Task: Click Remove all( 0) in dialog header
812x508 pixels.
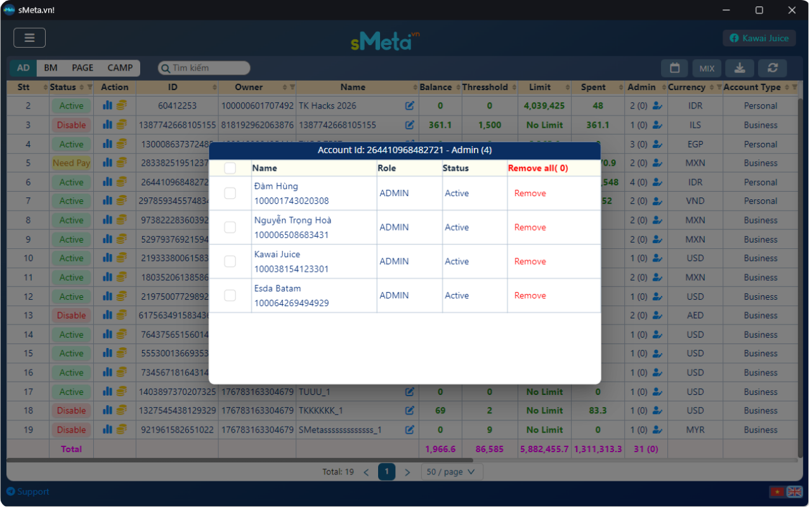Action: [538, 168]
